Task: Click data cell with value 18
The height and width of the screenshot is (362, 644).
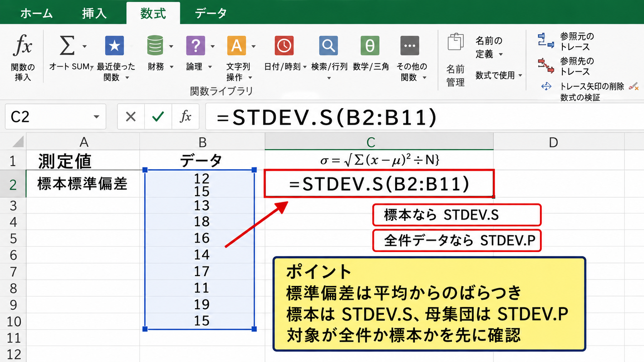Action: point(202,222)
